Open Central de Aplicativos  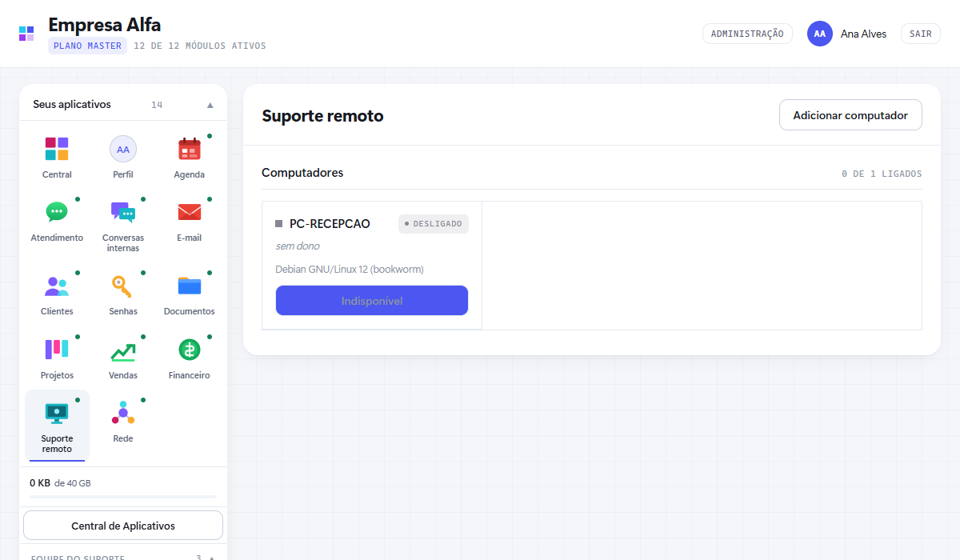[x=123, y=526]
